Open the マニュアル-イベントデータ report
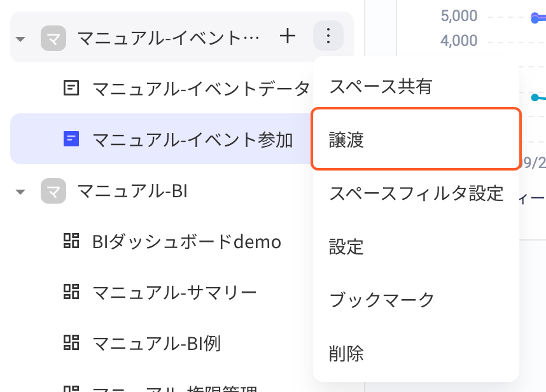Image resolution: width=546 pixels, height=392 pixels. 201,88
